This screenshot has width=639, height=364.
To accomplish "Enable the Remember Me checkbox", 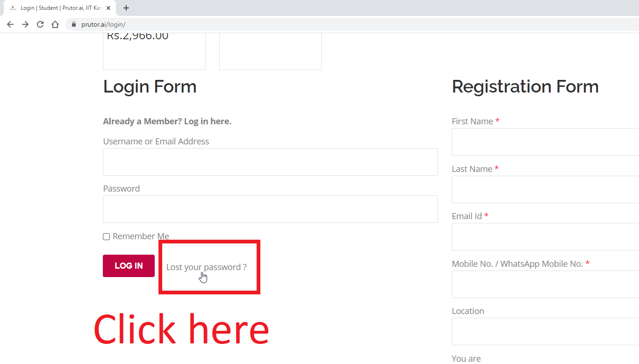I will (107, 237).
